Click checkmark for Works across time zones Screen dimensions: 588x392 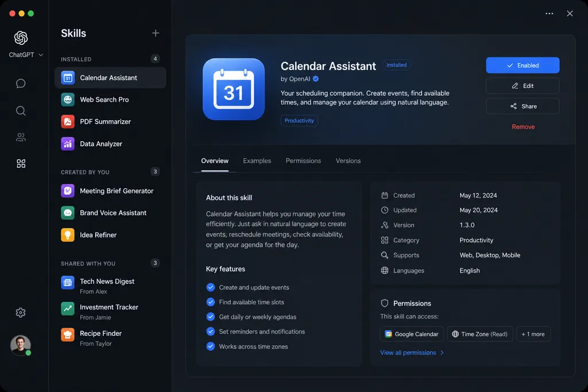(210, 346)
